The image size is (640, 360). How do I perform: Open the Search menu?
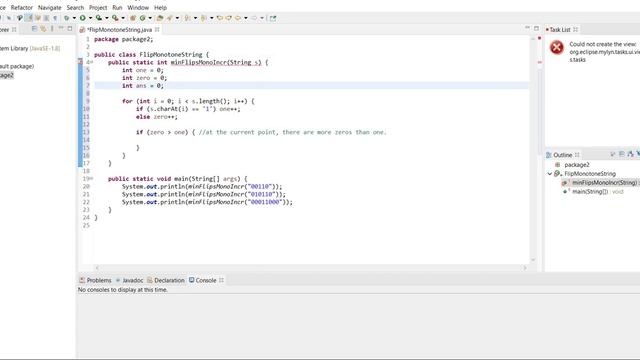pos(75,7)
